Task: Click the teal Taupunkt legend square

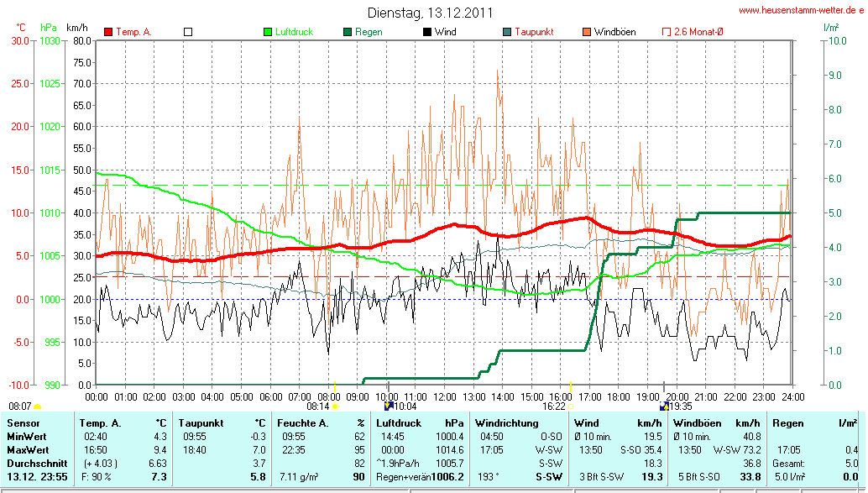Action: 507,32
